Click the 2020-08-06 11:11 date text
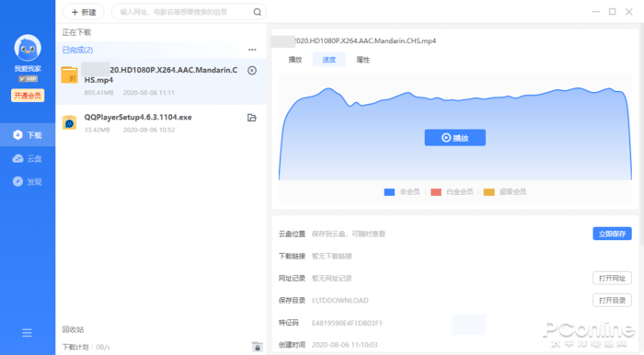The image size is (644, 355). click(149, 93)
